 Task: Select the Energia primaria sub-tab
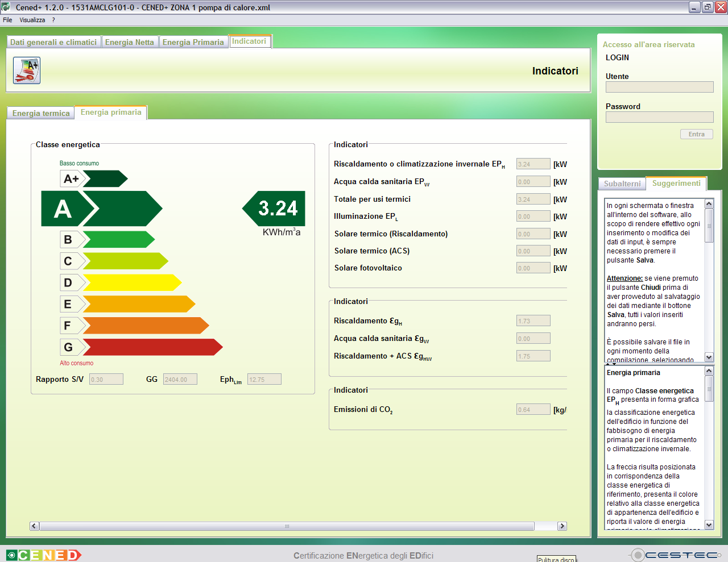(x=111, y=112)
